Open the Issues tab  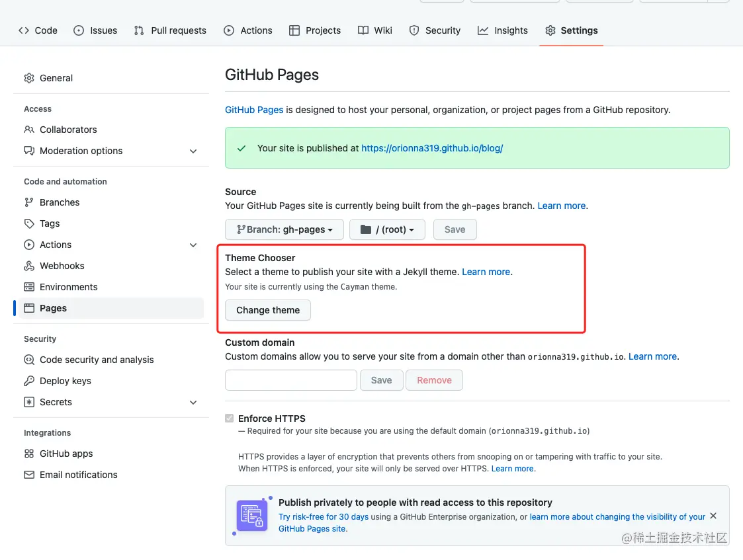click(x=95, y=30)
